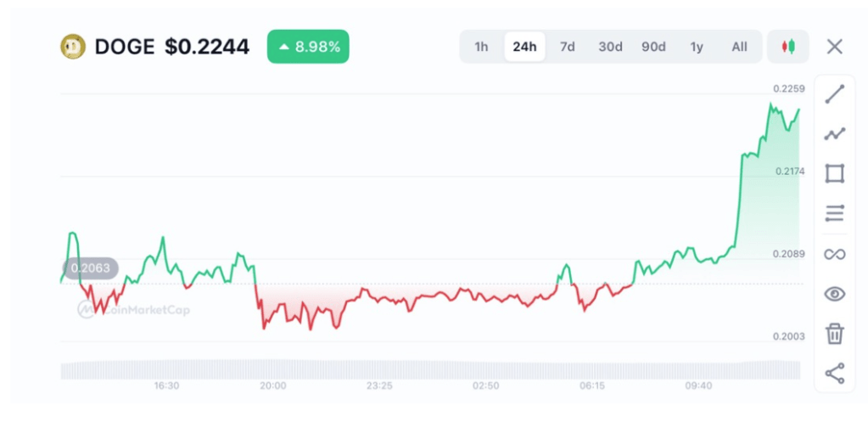Select the 1h time range
The image size is (868, 428).
[x=481, y=47]
